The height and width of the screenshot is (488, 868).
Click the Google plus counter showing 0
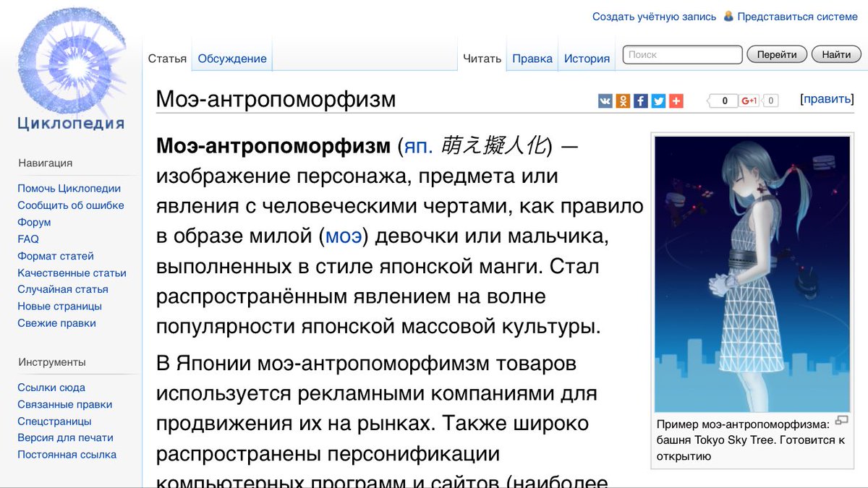click(770, 101)
